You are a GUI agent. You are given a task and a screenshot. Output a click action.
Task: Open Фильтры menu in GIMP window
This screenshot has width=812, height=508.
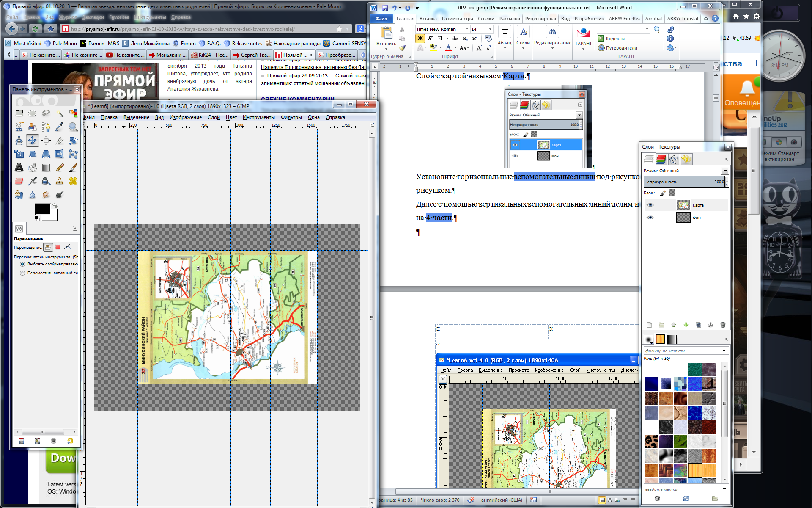[291, 117]
